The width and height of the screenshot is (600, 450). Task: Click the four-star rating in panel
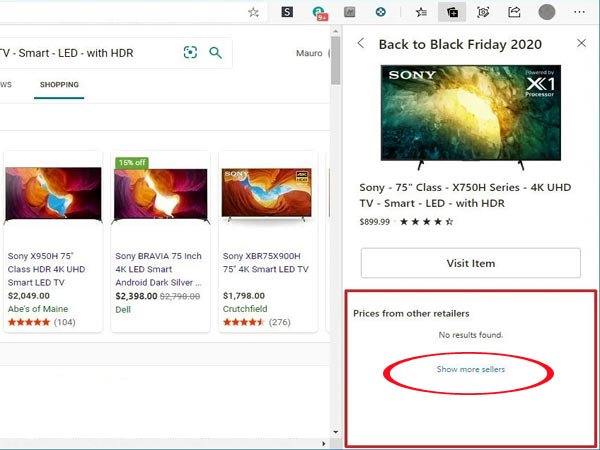tap(427, 222)
